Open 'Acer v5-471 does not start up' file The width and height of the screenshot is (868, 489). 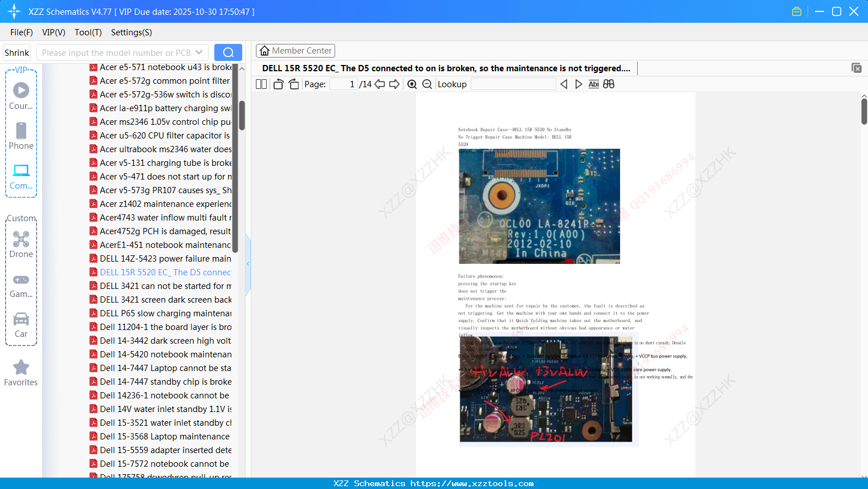coord(161,177)
